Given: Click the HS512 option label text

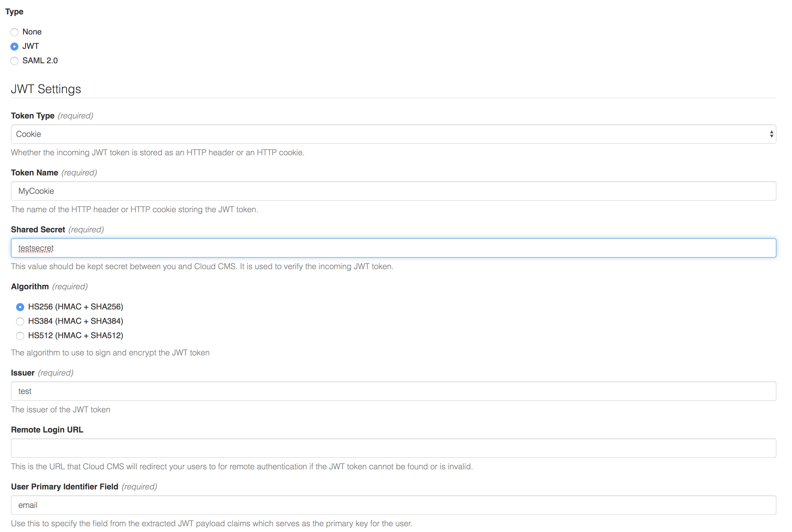Looking at the screenshot, I should click(75, 336).
